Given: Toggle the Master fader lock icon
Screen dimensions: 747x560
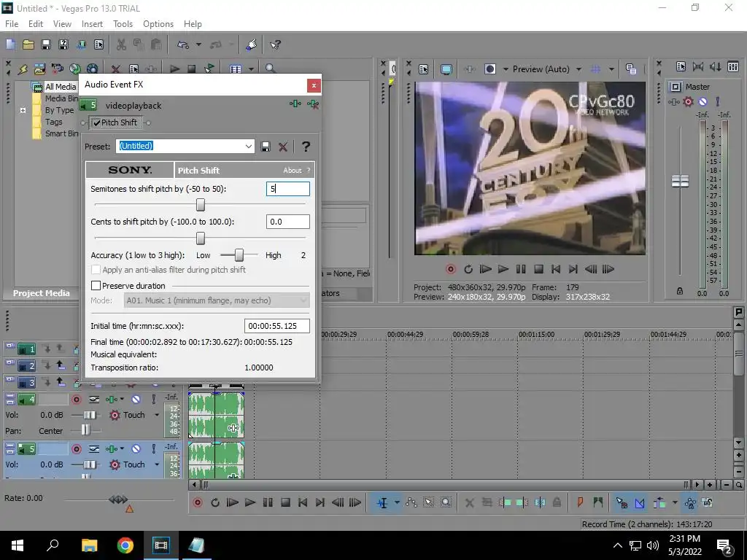Looking at the screenshot, I should point(680,291).
